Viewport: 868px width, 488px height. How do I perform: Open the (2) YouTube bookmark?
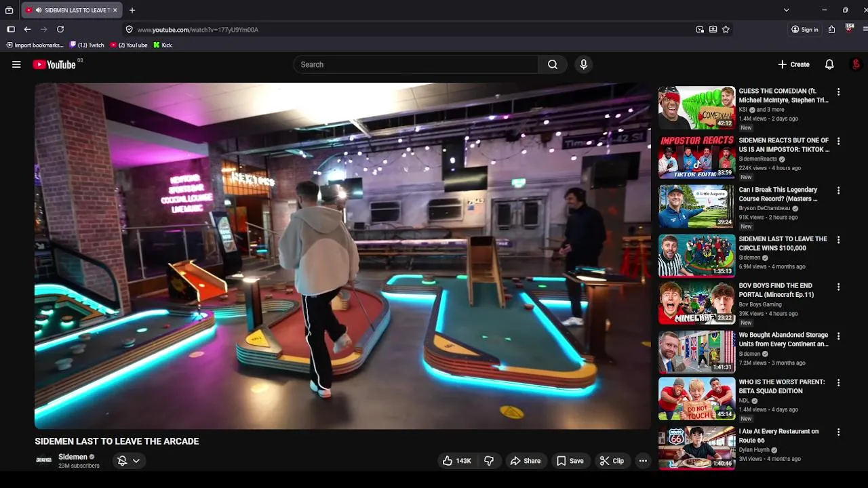pos(129,45)
